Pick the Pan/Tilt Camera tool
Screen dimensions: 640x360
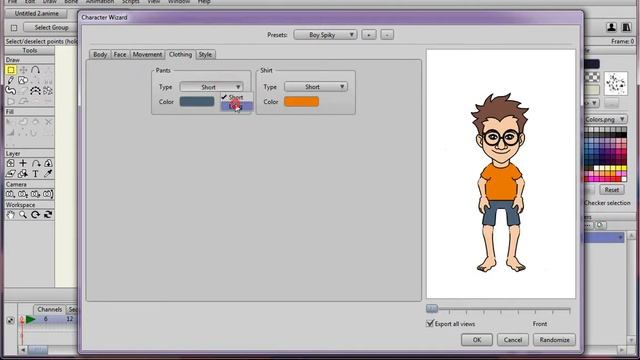pos(48,194)
